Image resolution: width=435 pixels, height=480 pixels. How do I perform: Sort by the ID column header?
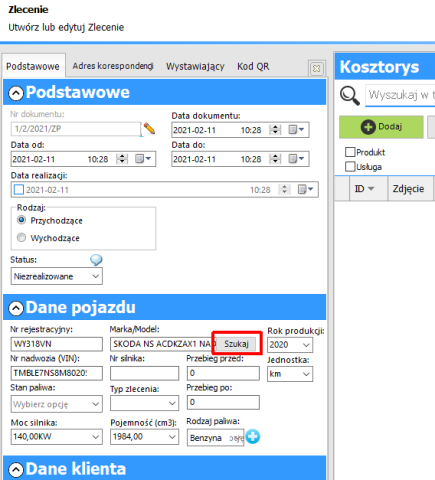point(369,189)
